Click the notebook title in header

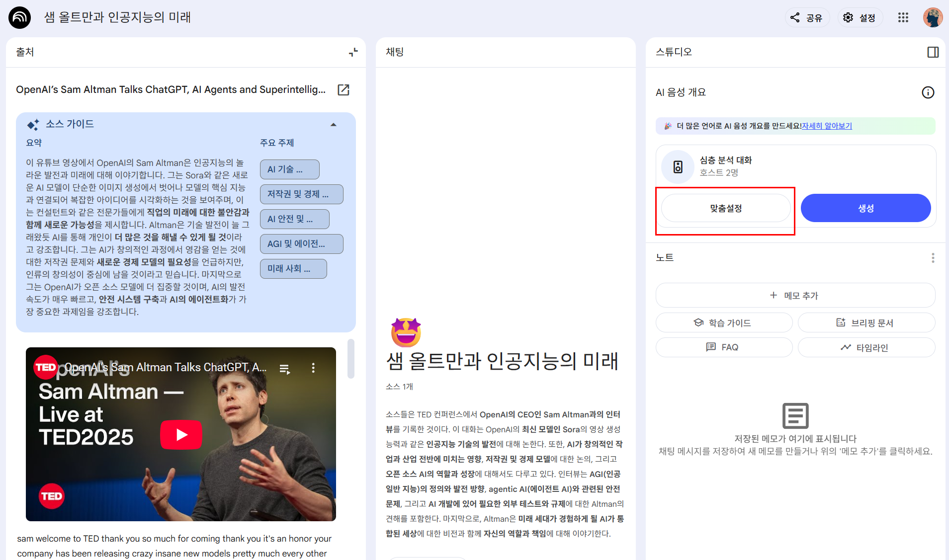(117, 17)
